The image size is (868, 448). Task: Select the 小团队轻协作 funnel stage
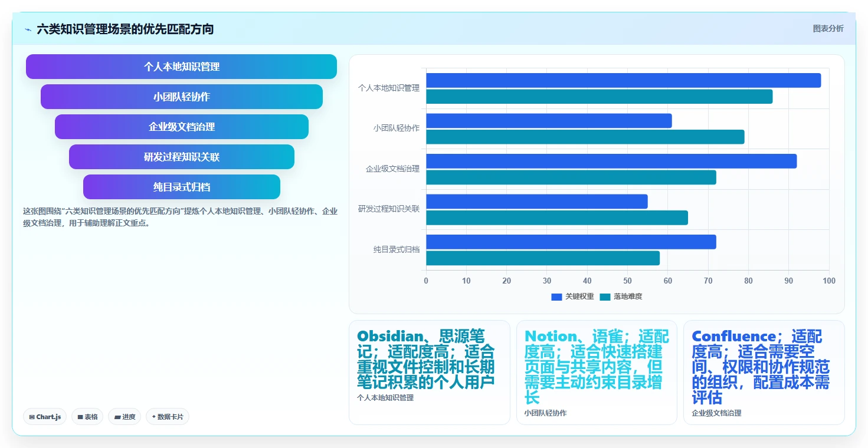181,97
